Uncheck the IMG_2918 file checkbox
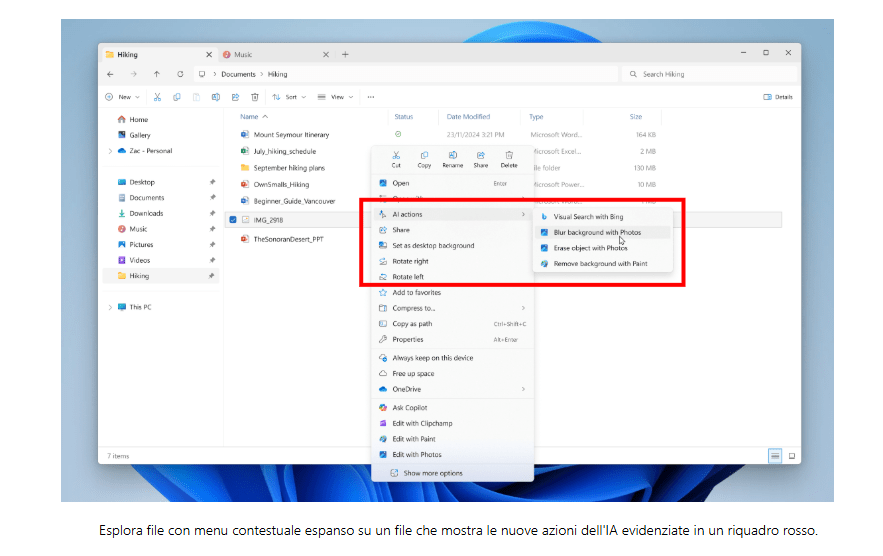The width and height of the screenshot is (883, 556). pos(233,219)
